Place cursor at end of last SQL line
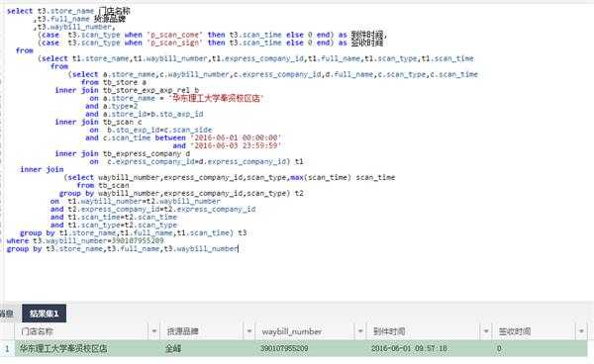The width and height of the screenshot is (594, 364). [239, 249]
